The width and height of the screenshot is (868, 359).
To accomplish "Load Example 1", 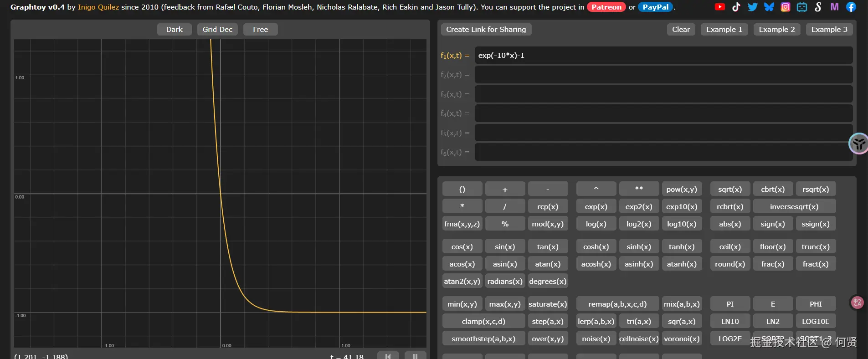I will point(724,29).
